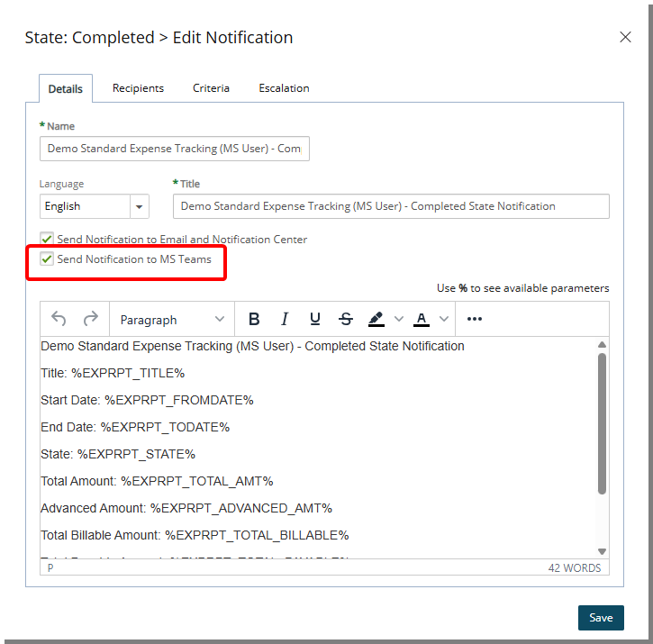
Task: Click the Total Amount: %EXPRPT_TOTAL_AMT% line
Action: [x=157, y=481]
